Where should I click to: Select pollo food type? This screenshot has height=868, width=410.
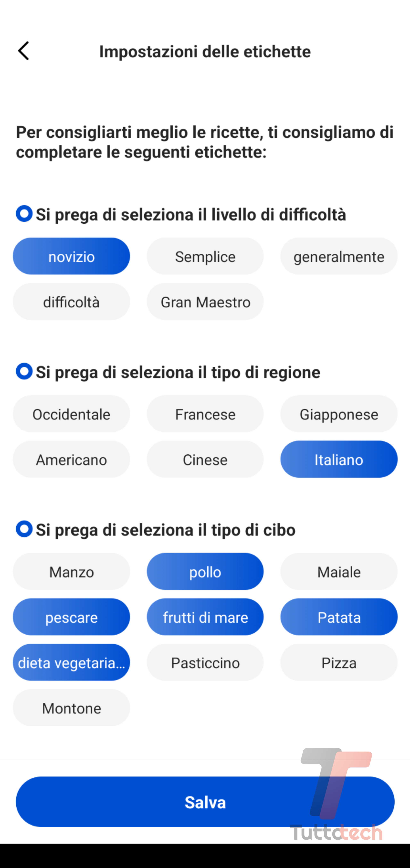pyautogui.click(x=205, y=571)
